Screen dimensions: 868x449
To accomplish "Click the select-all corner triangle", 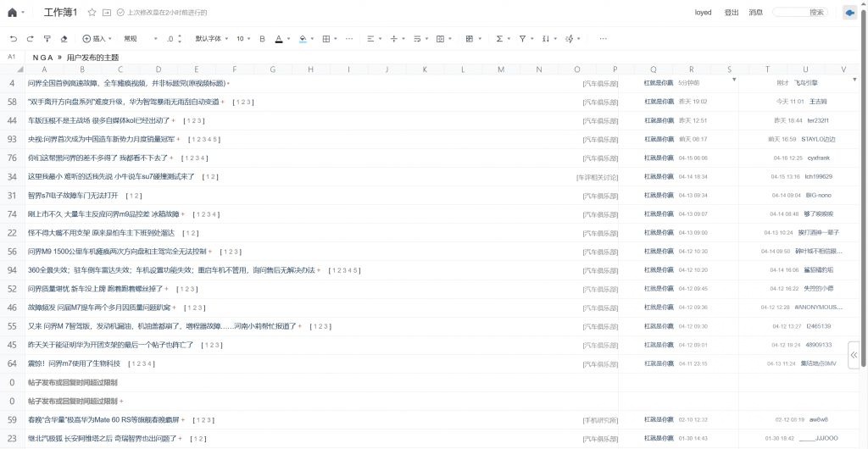I will tap(20, 69).
